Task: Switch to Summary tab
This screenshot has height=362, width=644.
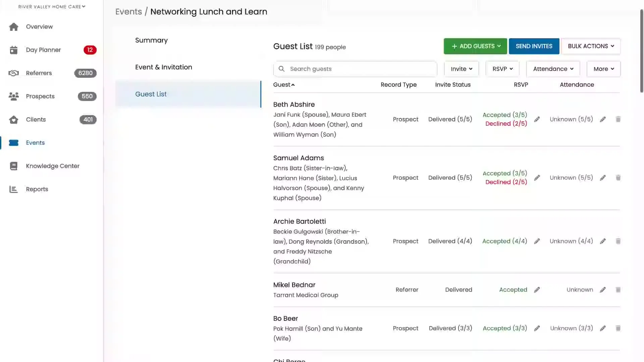Action: click(x=151, y=40)
